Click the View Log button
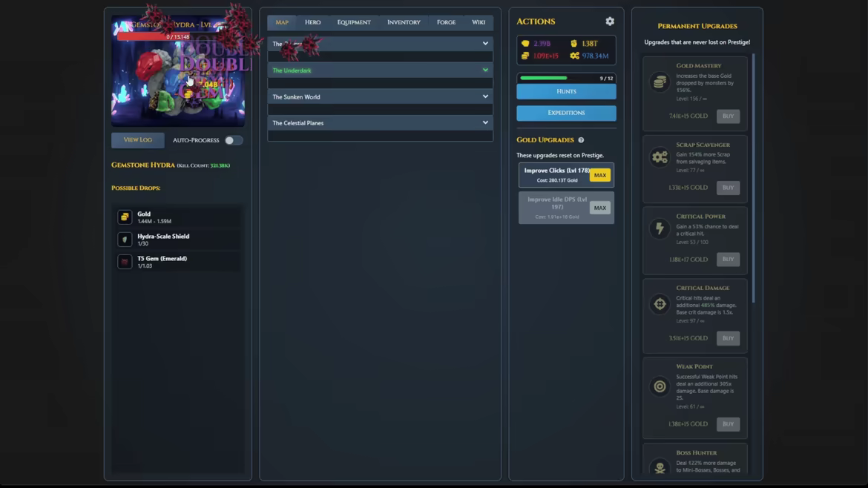Image resolution: width=868 pixels, height=488 pixels. (x=138, y=140)
